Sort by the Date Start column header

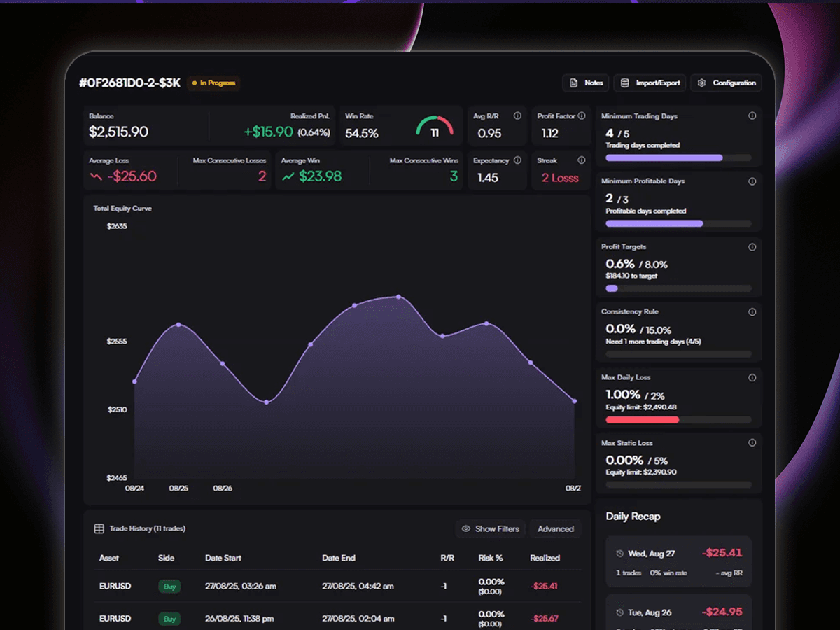click(223, 558)
